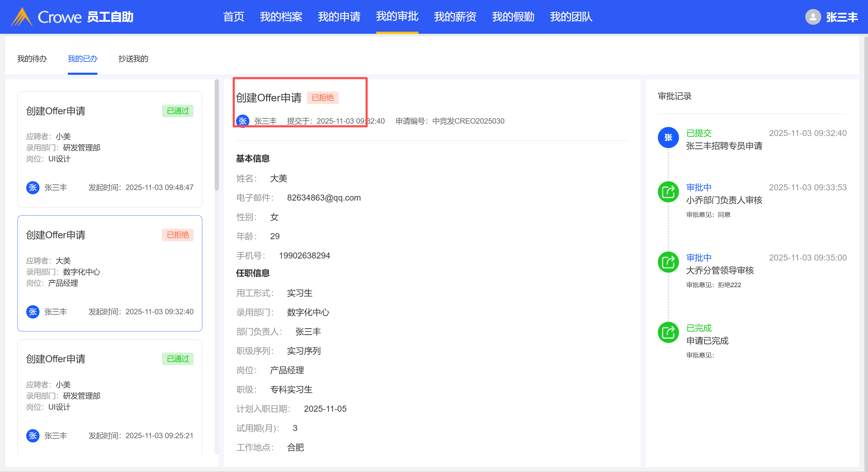868x472 pixels.
Task: Click blue 张 avatar in approval record
Action: click(668, 138)
